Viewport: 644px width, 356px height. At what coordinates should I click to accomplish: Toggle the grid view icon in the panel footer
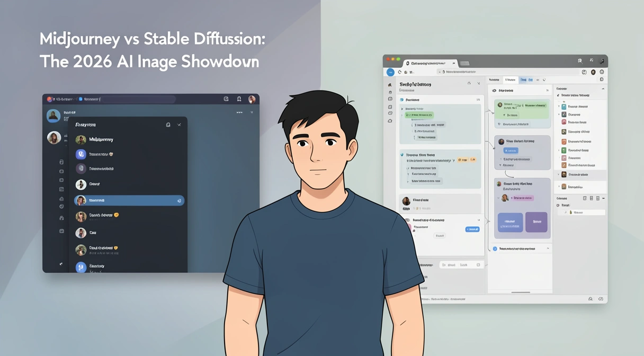(x=585, y=198)
